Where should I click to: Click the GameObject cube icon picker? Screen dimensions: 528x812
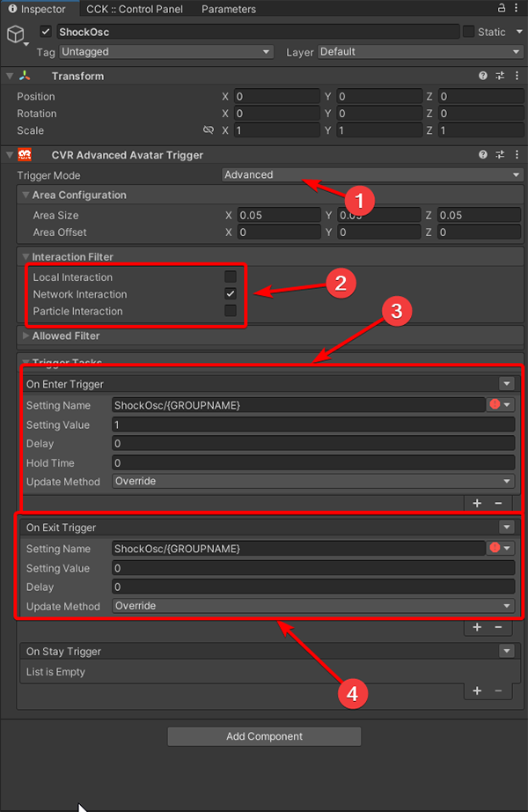(x=16, y=34)
